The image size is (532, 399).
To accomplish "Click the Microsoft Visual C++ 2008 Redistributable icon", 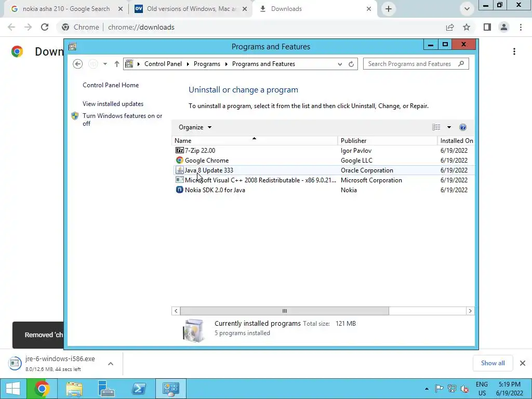I will [x=179, y=180].
